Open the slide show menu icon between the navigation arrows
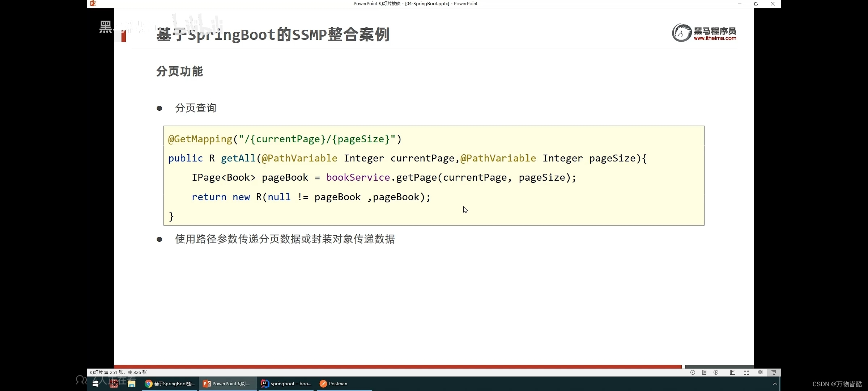Viewport: 868px width, 391px height. (704, 372)
